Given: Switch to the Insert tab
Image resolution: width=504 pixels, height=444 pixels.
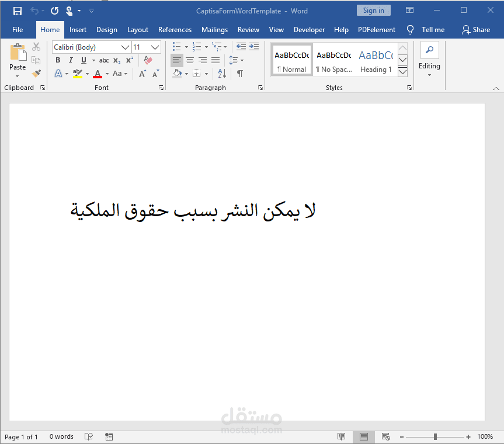Looking at the screenshot, I should pos(78,30).
